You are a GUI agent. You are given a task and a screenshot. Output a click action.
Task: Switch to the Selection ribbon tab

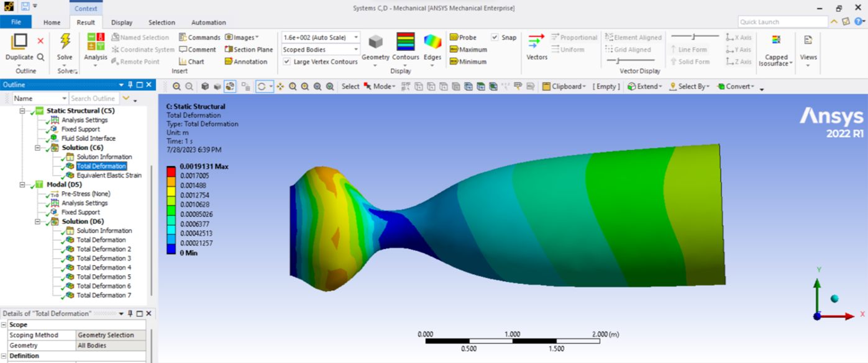tap(162, 22)
